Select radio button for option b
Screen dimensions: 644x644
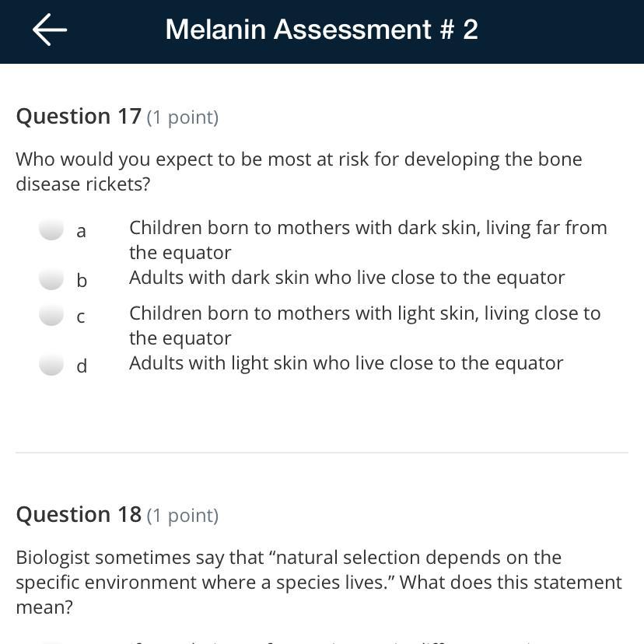(51, 278)
